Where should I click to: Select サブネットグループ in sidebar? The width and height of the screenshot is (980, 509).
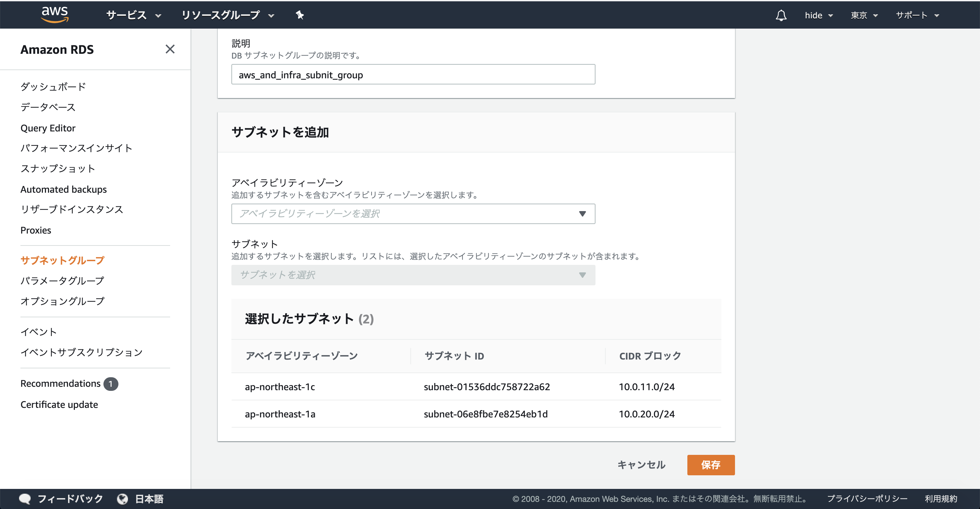click(62, 260)
